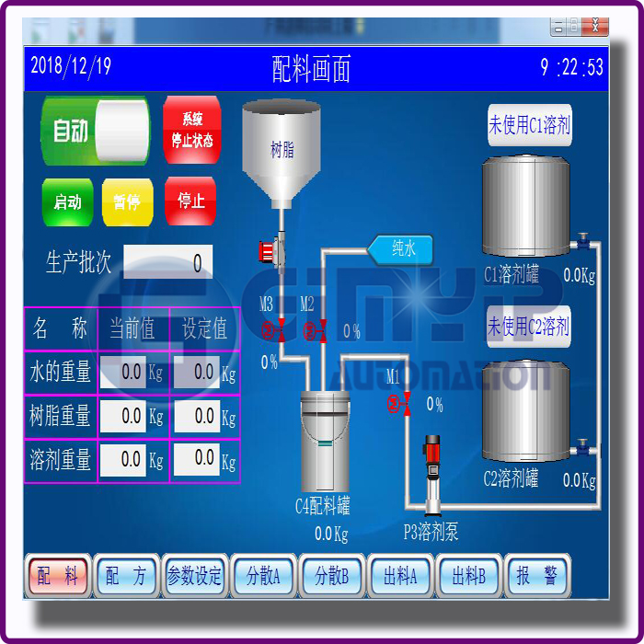Open the 报警 alarm tab
Image resolution: width=644 pixels, height=644 pixels.
[x=537, y=577]
